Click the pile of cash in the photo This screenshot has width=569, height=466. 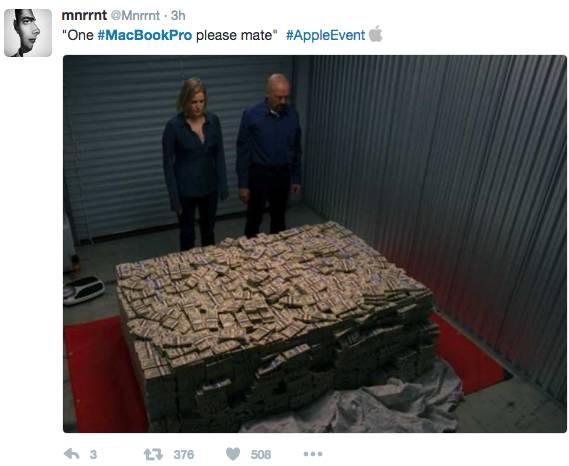(278, 319)
